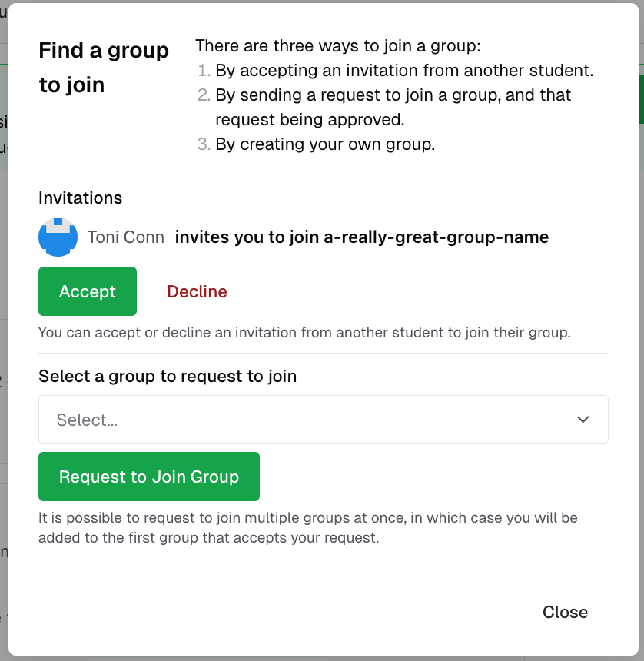Open the 'Select...' group dropdown
Screen dimensions: 644x661
[x=323, y=420]
